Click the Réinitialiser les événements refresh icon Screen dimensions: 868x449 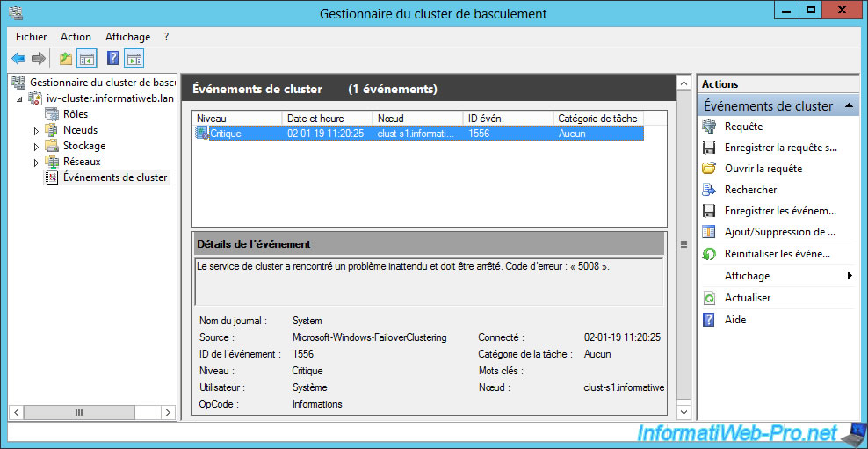(709, 254)
